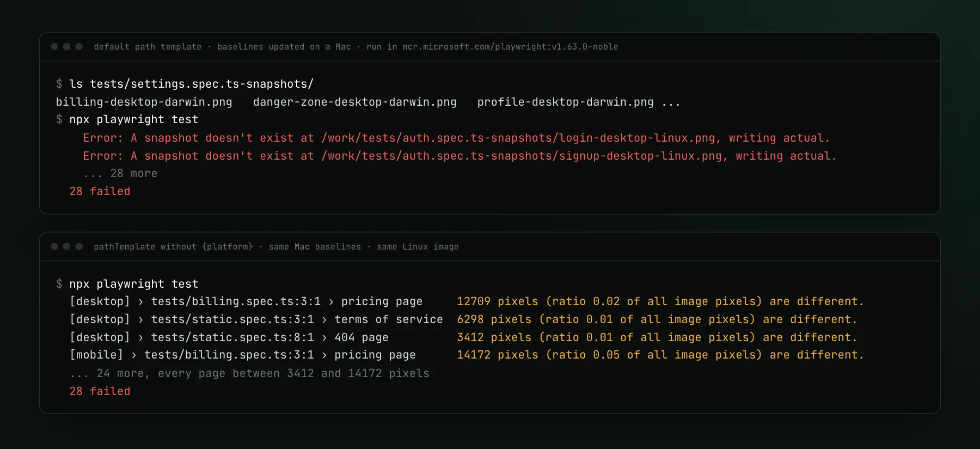Select profile-desktop-darwin.png filename
Viewport: 980px width, 449px height.
pos(566,102)
